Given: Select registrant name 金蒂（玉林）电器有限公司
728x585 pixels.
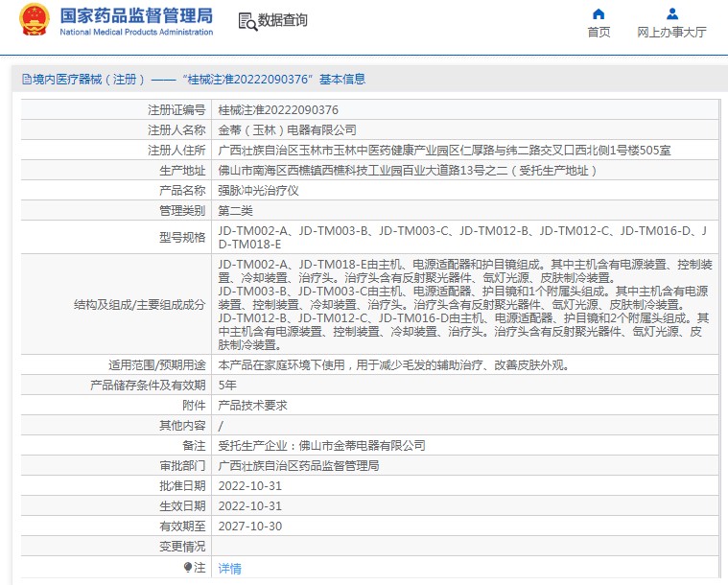Looking at the screenshot, I should 287,130.
